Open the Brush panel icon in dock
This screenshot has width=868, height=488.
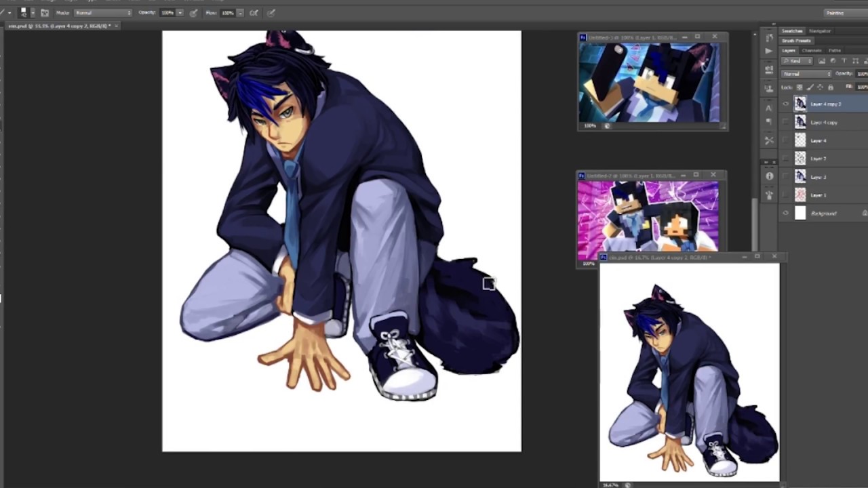[x=769, y=69]
